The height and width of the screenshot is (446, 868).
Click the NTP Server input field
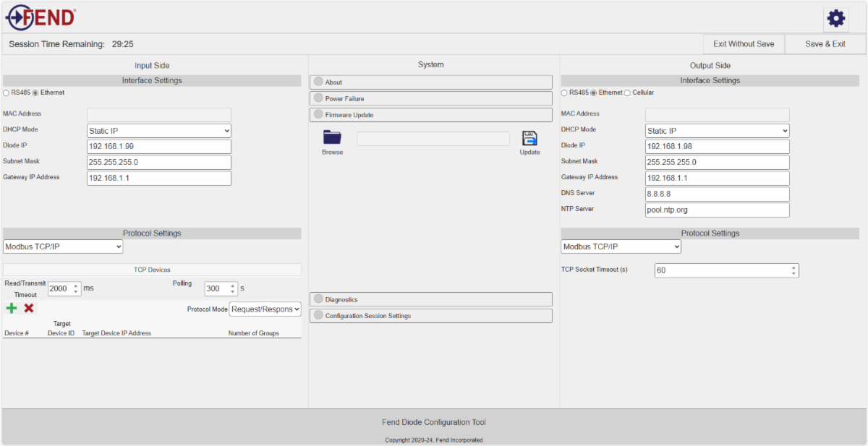[717, 210]
